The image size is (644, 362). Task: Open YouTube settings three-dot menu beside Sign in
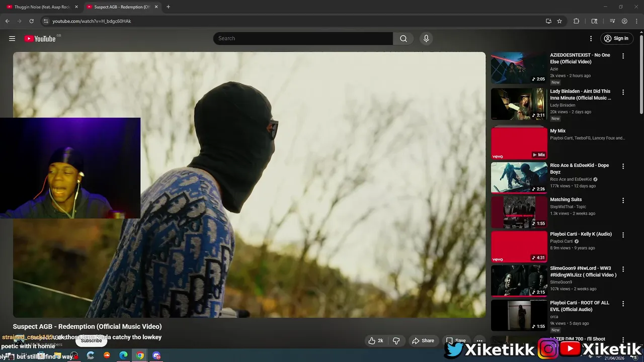point(591,39)
